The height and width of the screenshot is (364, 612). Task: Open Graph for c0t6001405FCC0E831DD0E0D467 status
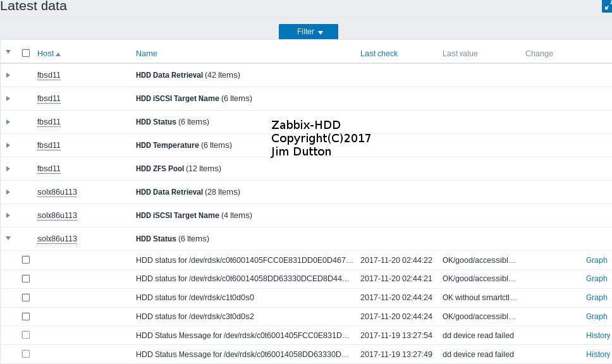pos(596,260)
